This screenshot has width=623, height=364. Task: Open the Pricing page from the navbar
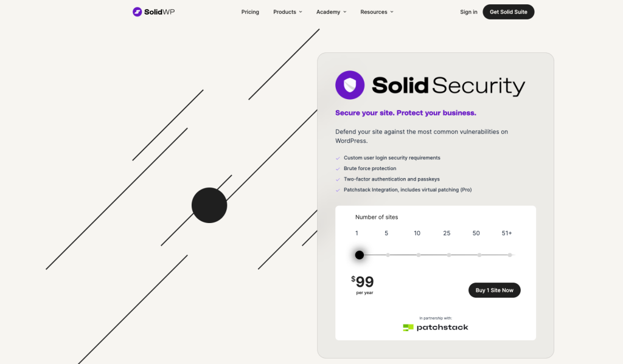pyautogui.click(x=250, y=11)
